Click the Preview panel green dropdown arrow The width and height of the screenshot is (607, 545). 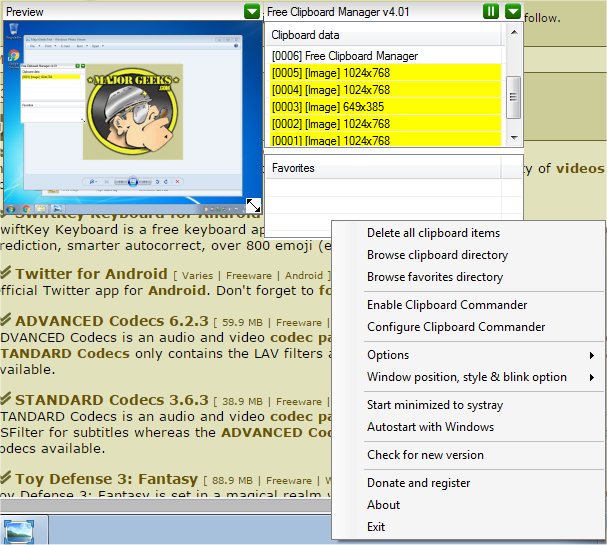point(251,12)
